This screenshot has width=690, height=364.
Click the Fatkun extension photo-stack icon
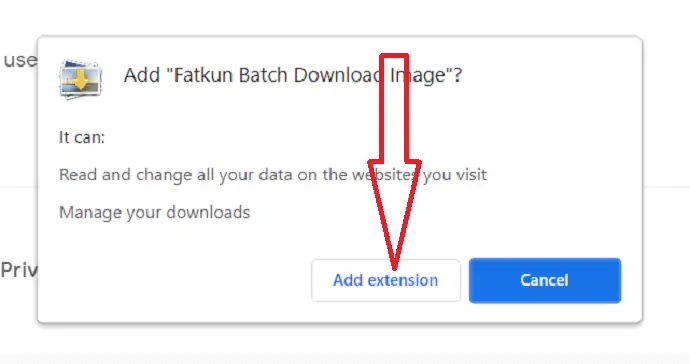(x=81, y=78)
